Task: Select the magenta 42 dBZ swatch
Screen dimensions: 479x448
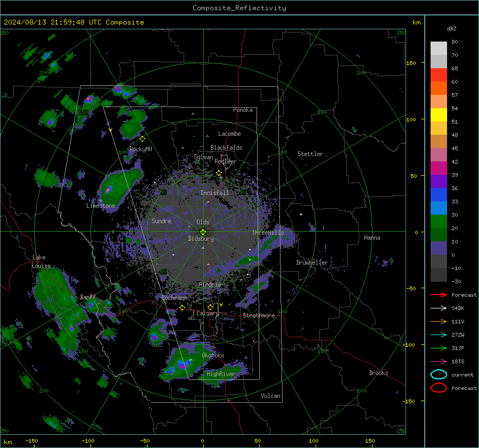Action: (x=439, y=168)
